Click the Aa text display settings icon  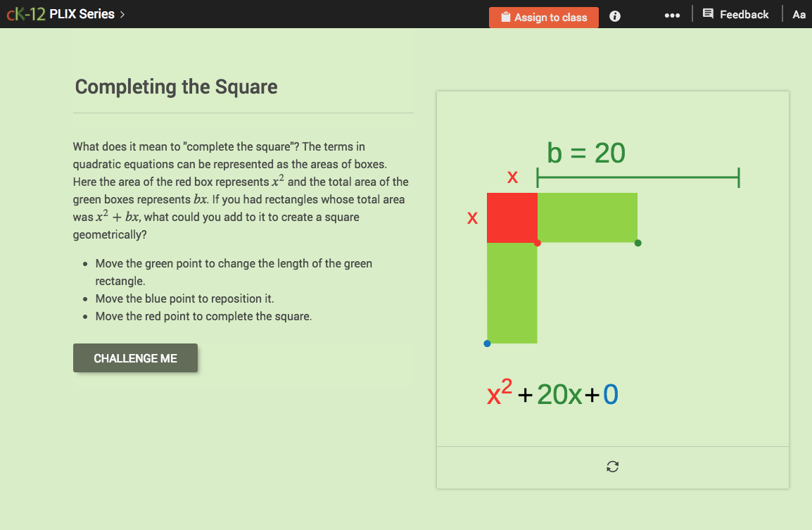[x=799, y=14]
